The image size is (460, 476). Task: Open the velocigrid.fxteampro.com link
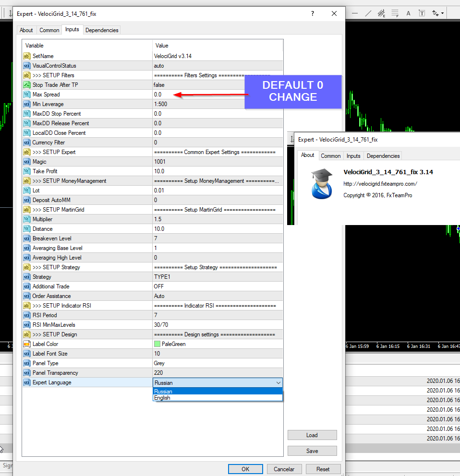click(380, 184)
